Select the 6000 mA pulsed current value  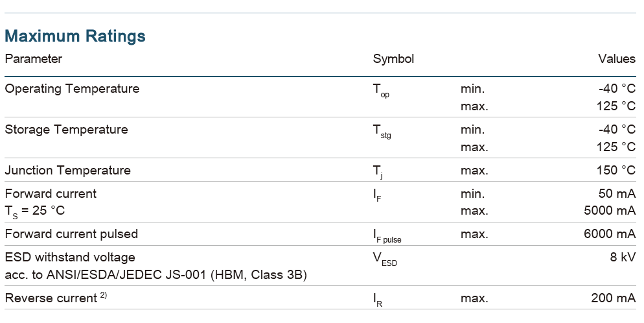(610, 233)
